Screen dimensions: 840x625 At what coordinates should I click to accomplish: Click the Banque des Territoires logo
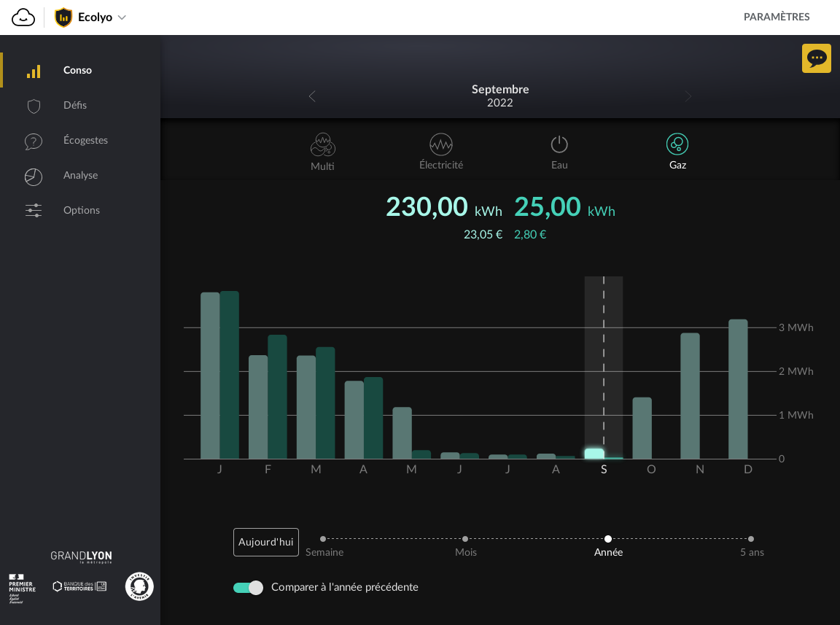point(79,586)
